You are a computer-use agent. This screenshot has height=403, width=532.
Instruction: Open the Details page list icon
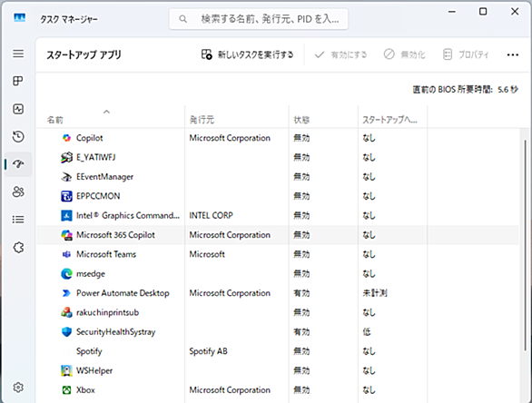18,220
